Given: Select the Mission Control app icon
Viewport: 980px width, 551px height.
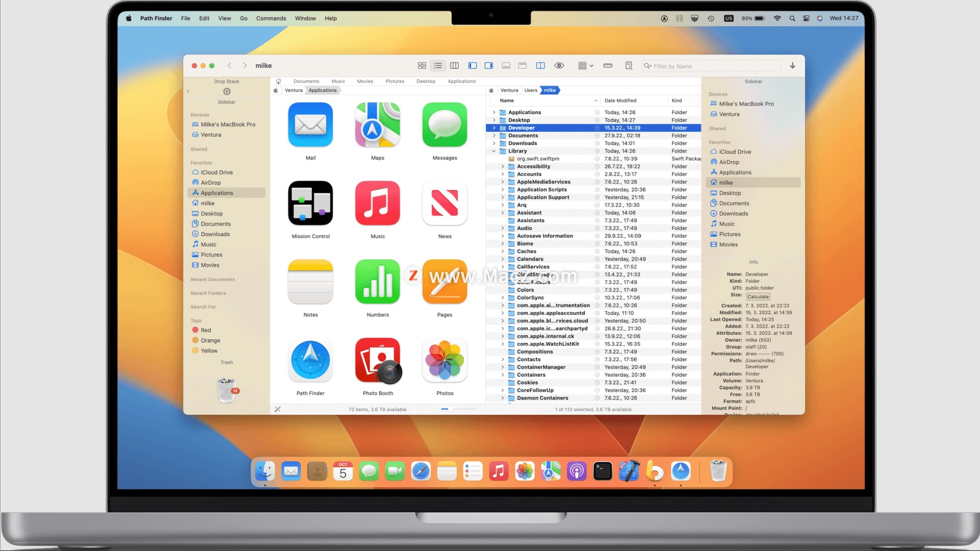Looking at the screenshot, I should point(310,203).
